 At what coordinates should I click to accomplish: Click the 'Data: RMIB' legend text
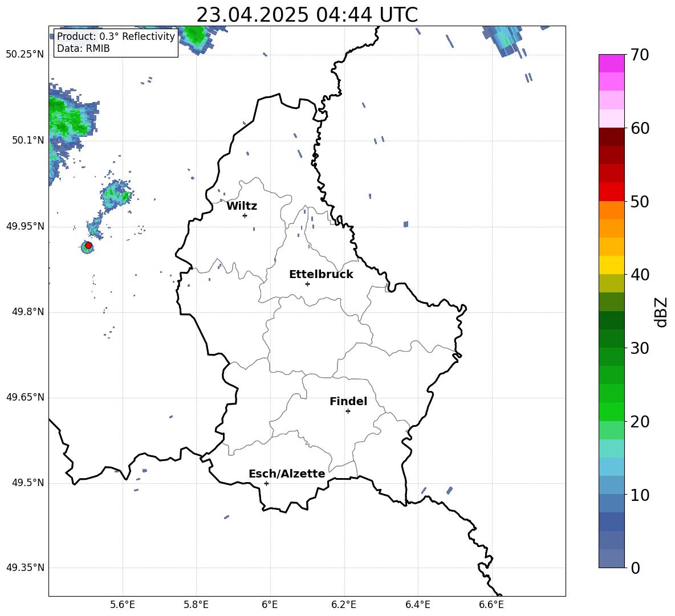click(83, 48)
